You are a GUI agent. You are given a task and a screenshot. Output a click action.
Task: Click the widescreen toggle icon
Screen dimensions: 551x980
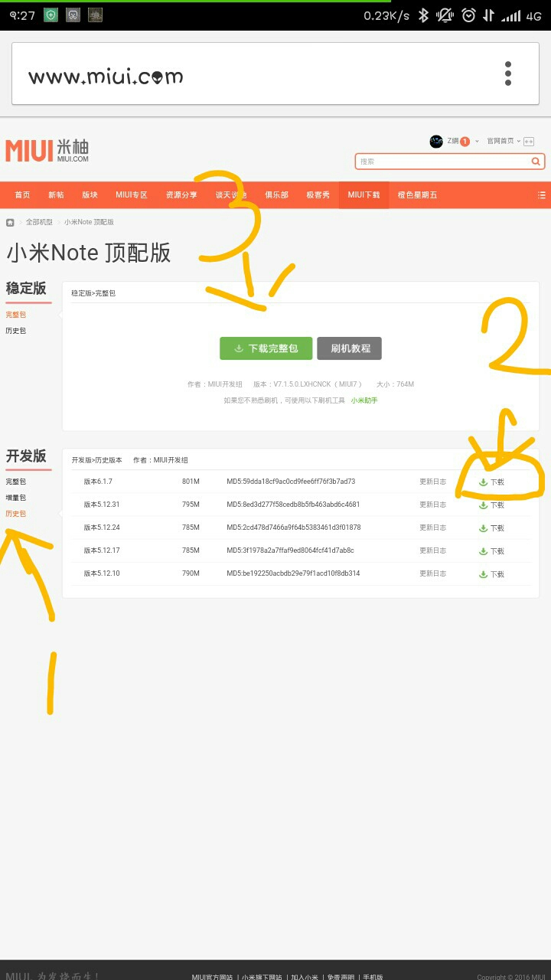[x=529, y=142]
